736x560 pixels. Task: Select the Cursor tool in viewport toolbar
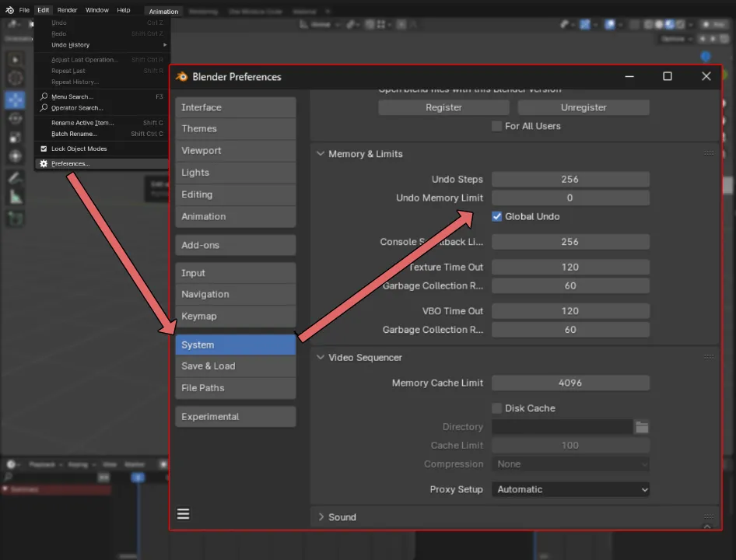[15, 78]
